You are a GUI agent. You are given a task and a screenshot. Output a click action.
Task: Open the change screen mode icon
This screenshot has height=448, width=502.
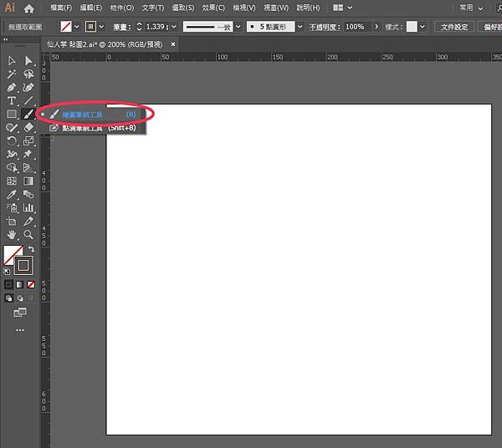[20, 312]
